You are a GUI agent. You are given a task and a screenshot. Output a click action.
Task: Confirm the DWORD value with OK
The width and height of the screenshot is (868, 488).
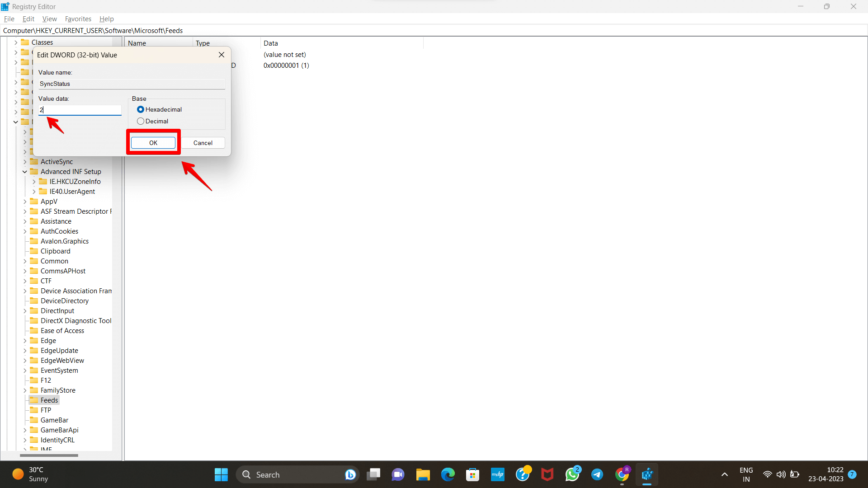[x=153, y=143]
